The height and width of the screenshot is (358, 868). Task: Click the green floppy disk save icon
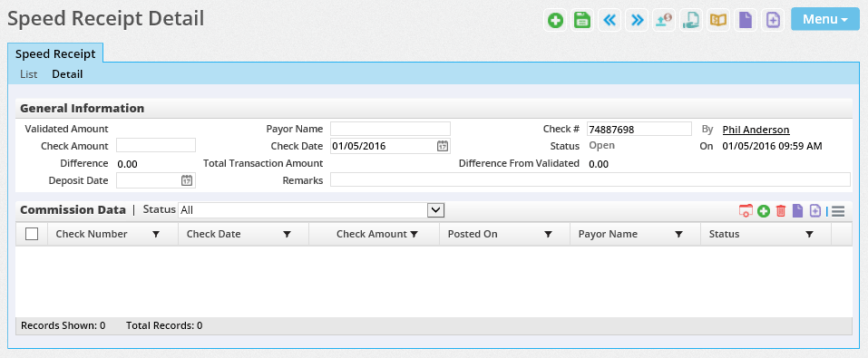pos(581,21)
